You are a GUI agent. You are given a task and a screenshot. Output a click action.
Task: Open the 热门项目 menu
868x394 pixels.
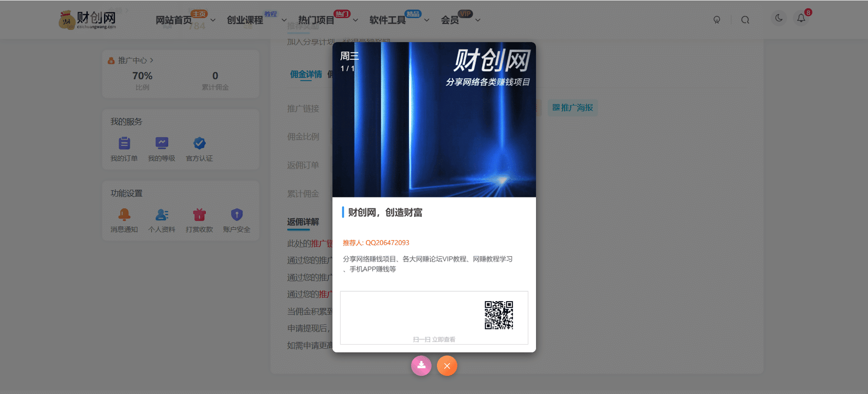(316, 20)
